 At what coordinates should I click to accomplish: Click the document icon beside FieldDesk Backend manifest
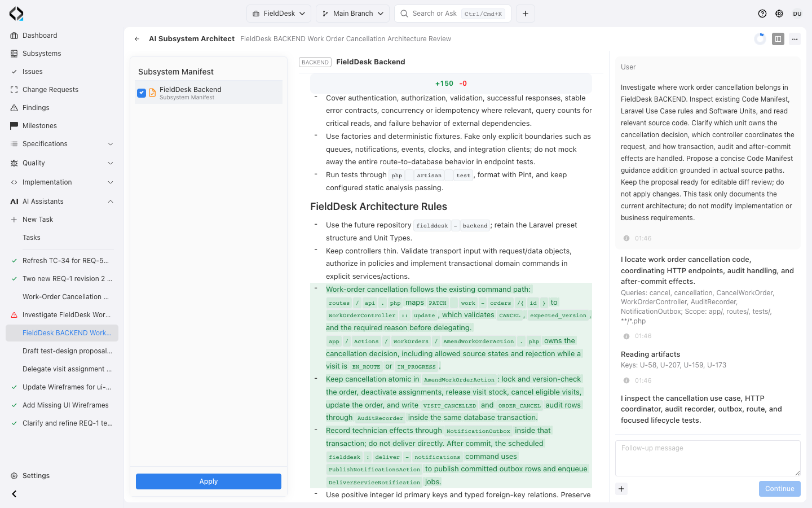pyautogui.click(x=152, y=93)
